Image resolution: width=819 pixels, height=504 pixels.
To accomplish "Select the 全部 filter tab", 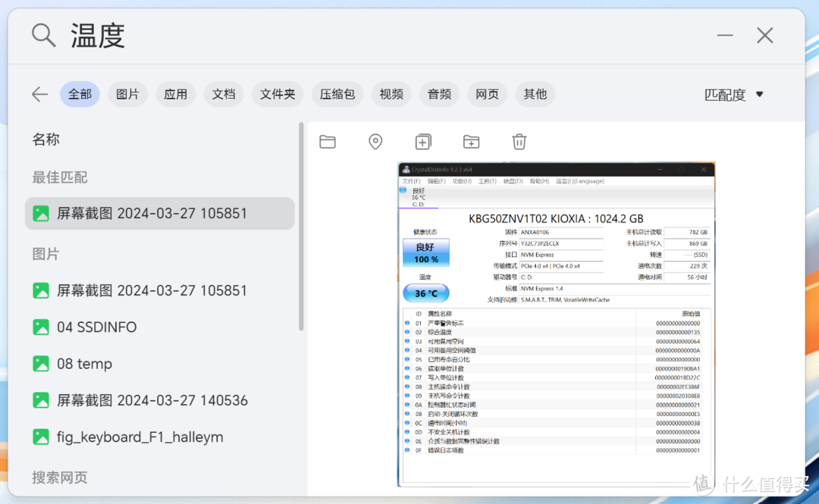I will (x=80, y=95).
